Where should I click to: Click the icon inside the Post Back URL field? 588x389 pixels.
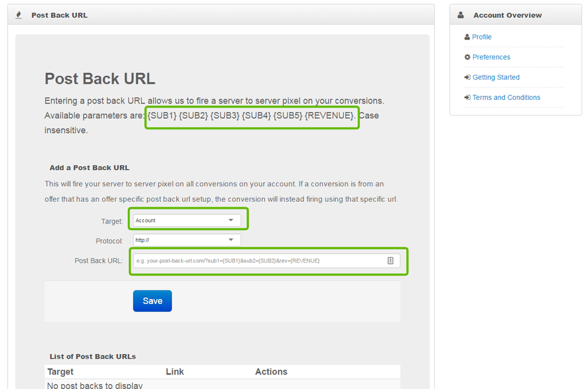[x=390, y=261]
